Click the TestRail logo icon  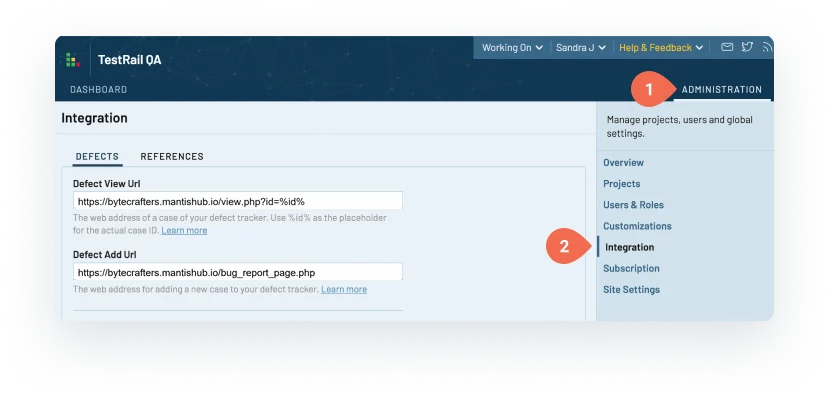coord(73,60)
